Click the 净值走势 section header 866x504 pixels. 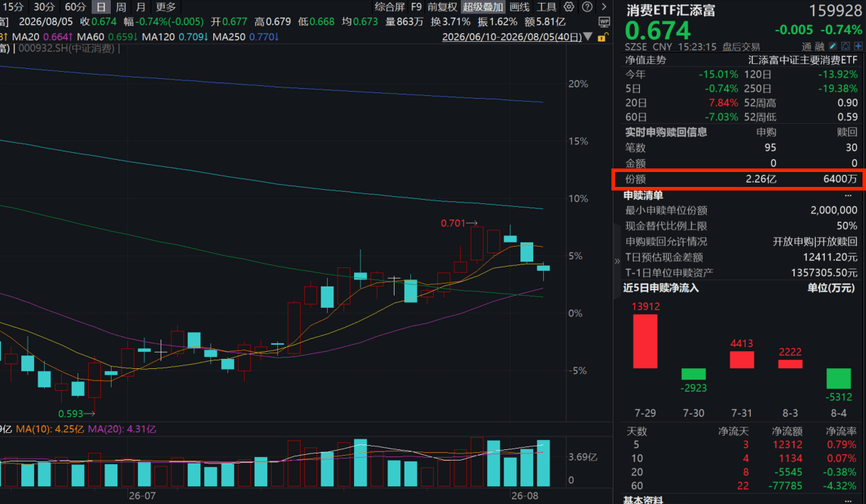pos(646,60)
